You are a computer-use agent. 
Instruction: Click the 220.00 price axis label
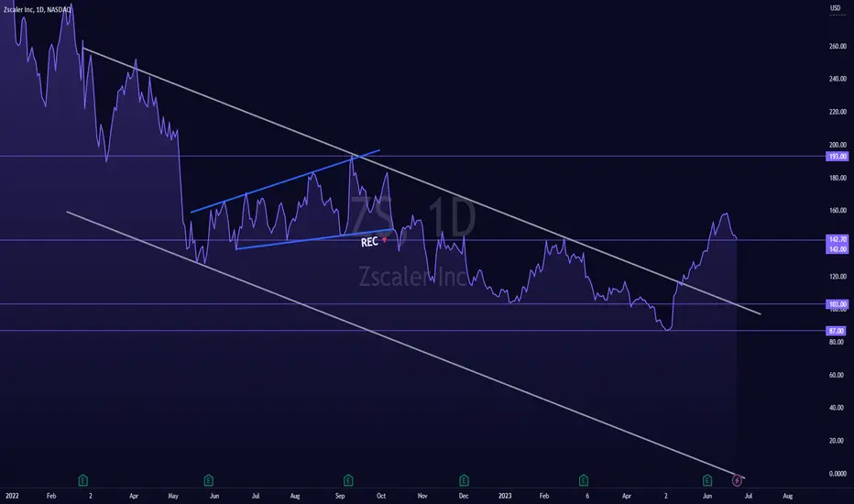coord(838,112)
